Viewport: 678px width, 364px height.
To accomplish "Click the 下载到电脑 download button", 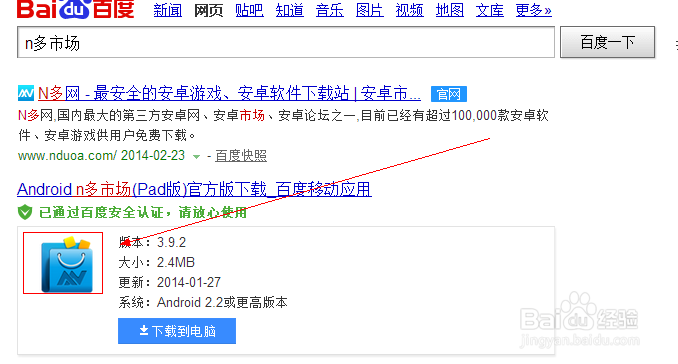I will pyautogui.click(x=177, y=331).
